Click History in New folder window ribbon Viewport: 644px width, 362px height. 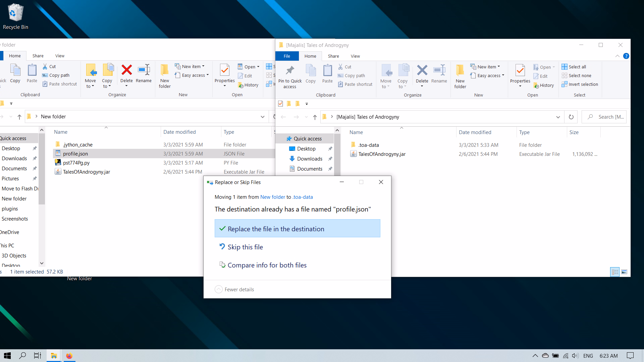pyautogui.click(x=248, y=85)
